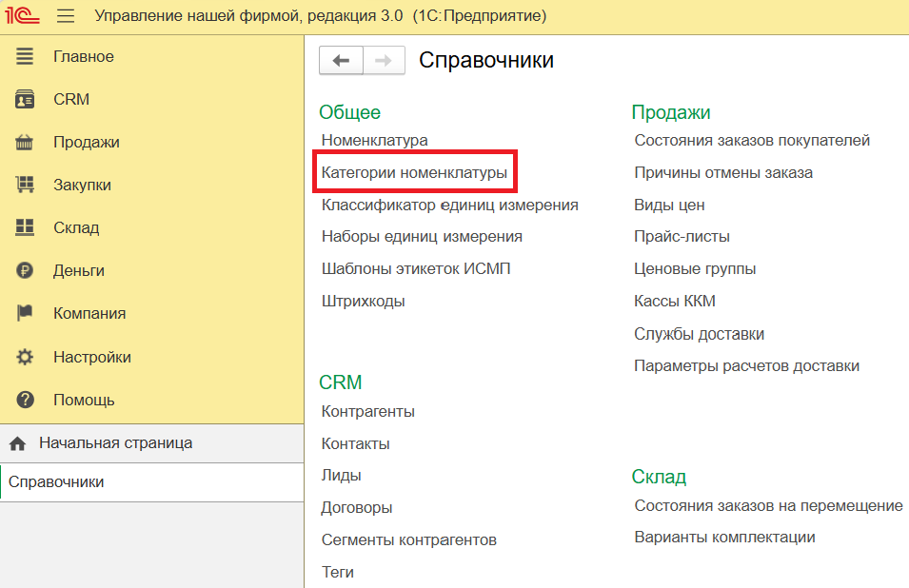
Task: Click the Настройки gear icon
Action: [x=25, y=357]
